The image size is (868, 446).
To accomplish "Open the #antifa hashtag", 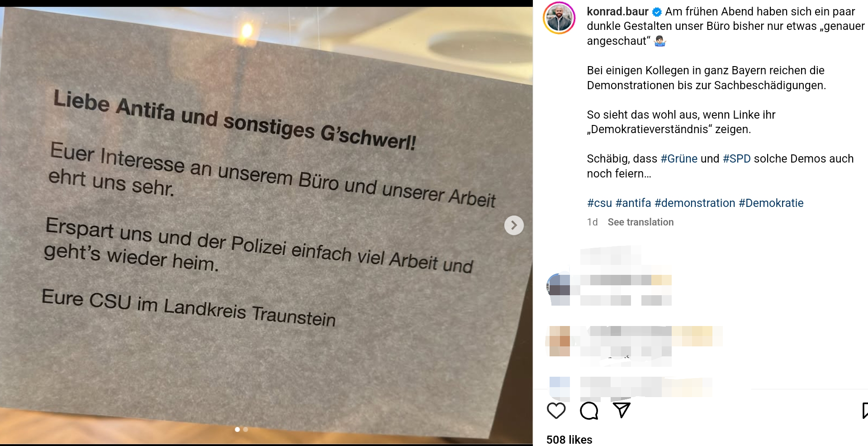I will (x=633, y=203).
